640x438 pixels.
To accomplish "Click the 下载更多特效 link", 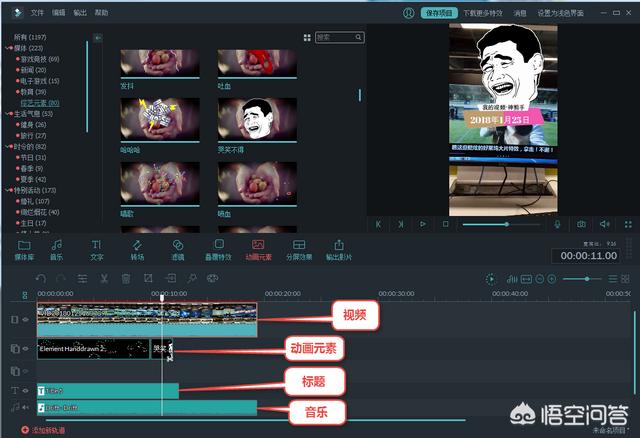I will pos(481,14).
